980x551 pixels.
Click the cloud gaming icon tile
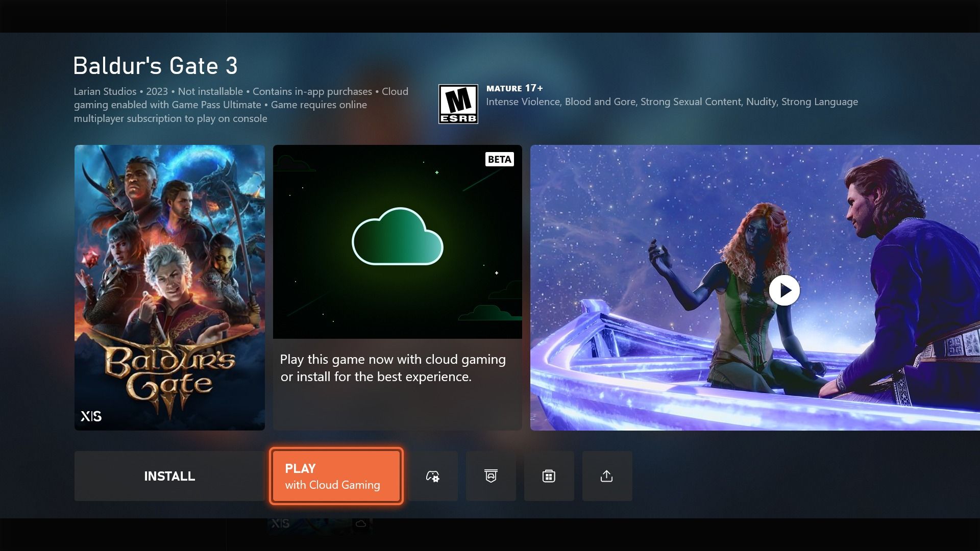pyautogui.click(x=397, y=241)
